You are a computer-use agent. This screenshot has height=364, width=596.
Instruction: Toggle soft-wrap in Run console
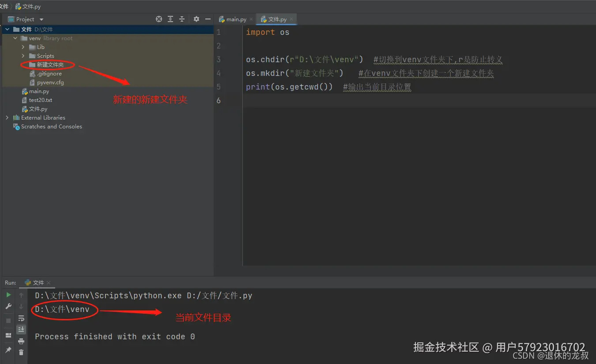(x=21, y=318)
